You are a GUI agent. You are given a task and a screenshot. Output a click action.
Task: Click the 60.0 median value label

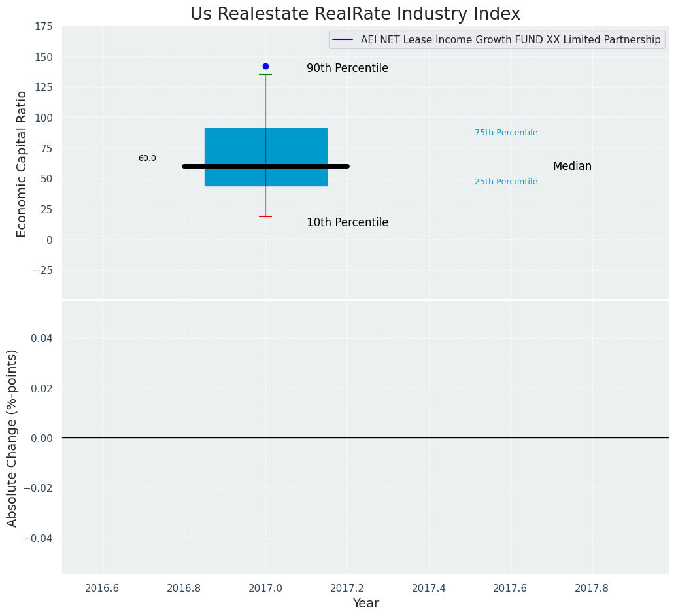point(147,158)
